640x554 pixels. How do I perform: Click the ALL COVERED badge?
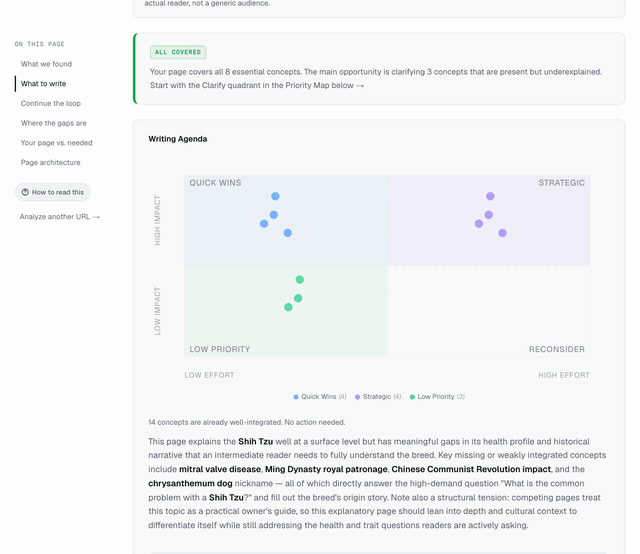point(178,52)
